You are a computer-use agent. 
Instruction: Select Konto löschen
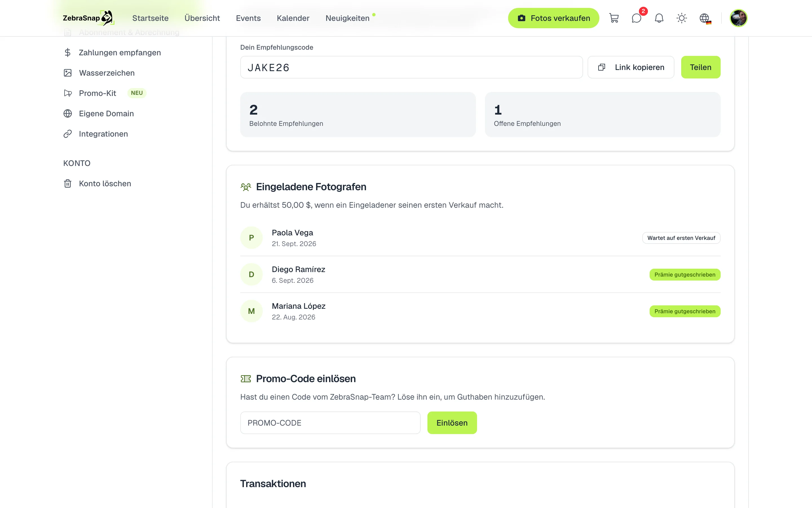click(105, 183)
